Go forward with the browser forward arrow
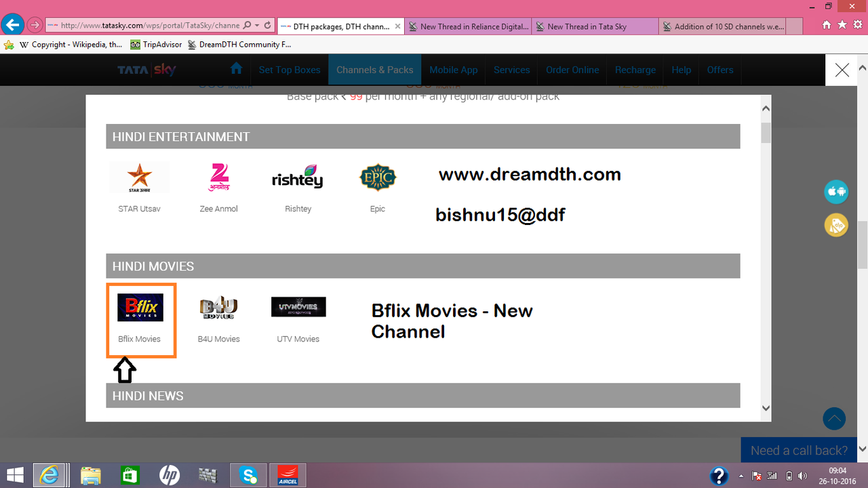The width and height of the screenshot is (868, 488). pyautogui.click(x=35, y=26)
